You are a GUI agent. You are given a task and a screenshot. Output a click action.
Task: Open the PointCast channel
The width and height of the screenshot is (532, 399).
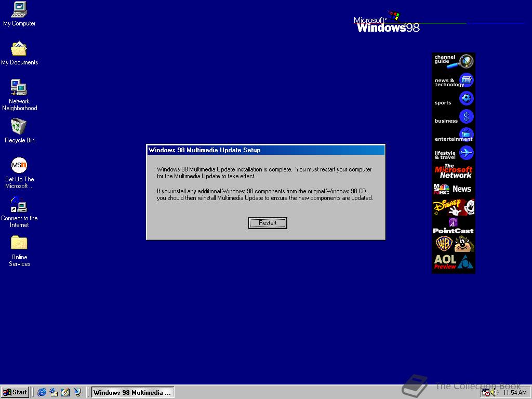pyautogui.click(x=453, y=226)
